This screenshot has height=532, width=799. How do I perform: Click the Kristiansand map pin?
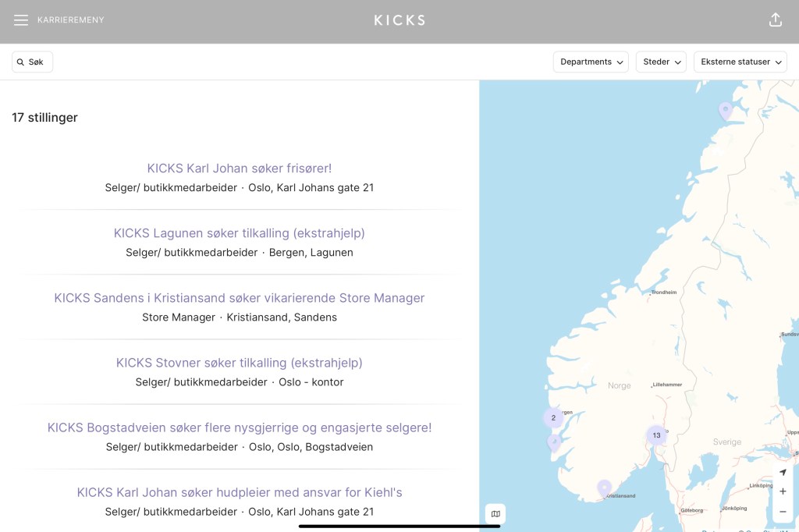[604, 488]
